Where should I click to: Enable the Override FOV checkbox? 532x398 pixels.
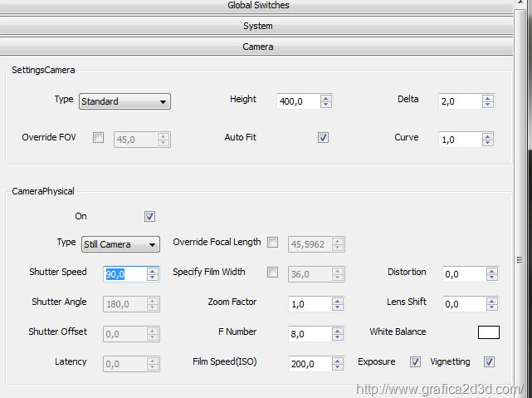tap(99, 138)
